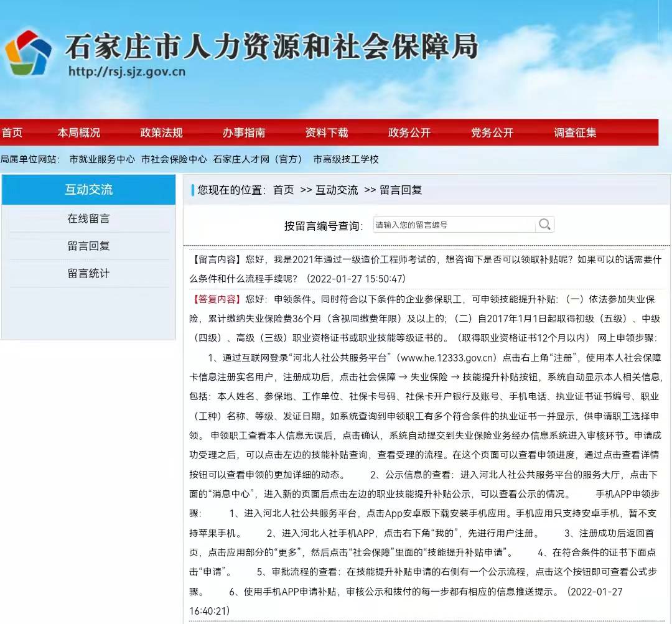Open the 资料下载 menu
The height and width of the screenshot is (624, 672).
coord(327,133)
